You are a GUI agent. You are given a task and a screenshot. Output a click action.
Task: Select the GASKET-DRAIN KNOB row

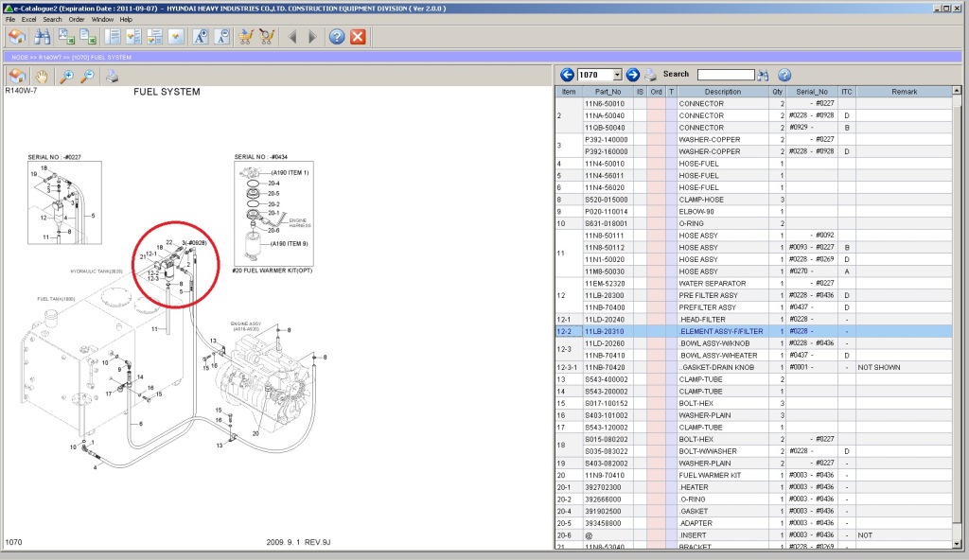point(753,367)
